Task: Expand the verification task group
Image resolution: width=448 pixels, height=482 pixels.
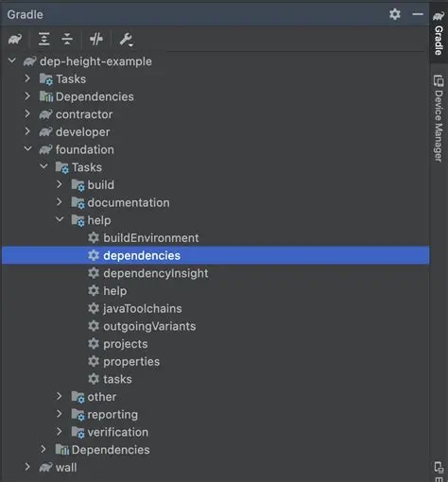Action: tap(60, 431)
